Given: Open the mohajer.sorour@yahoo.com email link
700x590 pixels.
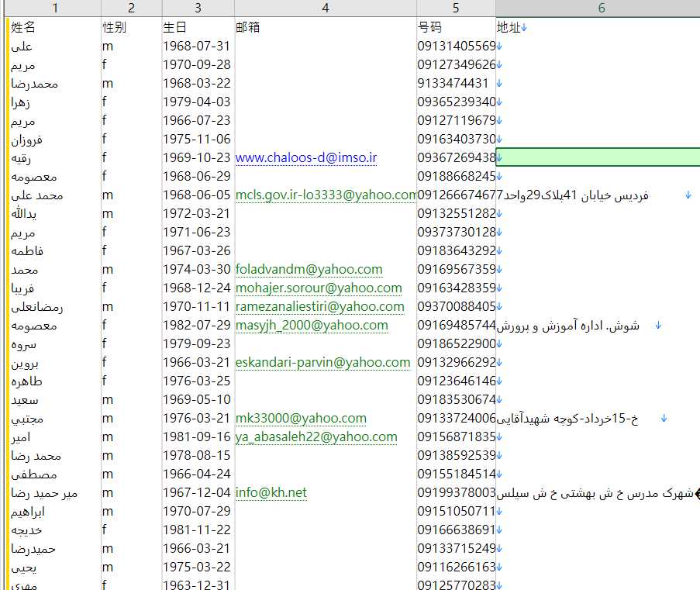Looking at the screenshot, I should [319, 288].
